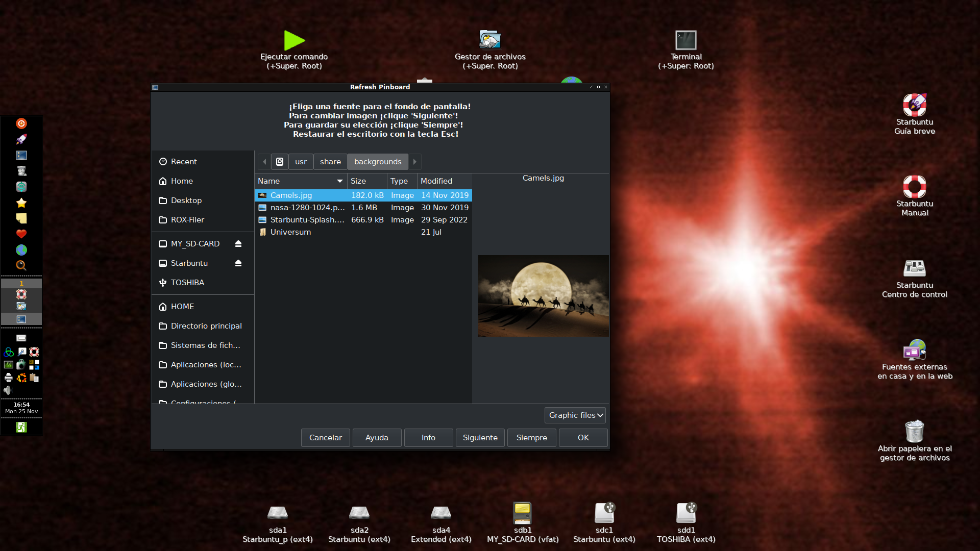Click the red heart icon in side panel
980x551 pixels.
pyautogui.click(x=21, y=234)
